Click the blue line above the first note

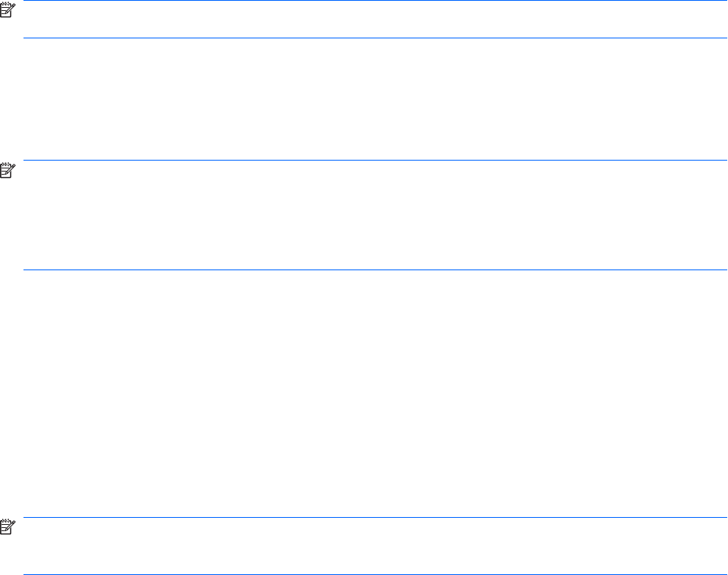click(x=376, y=1)
